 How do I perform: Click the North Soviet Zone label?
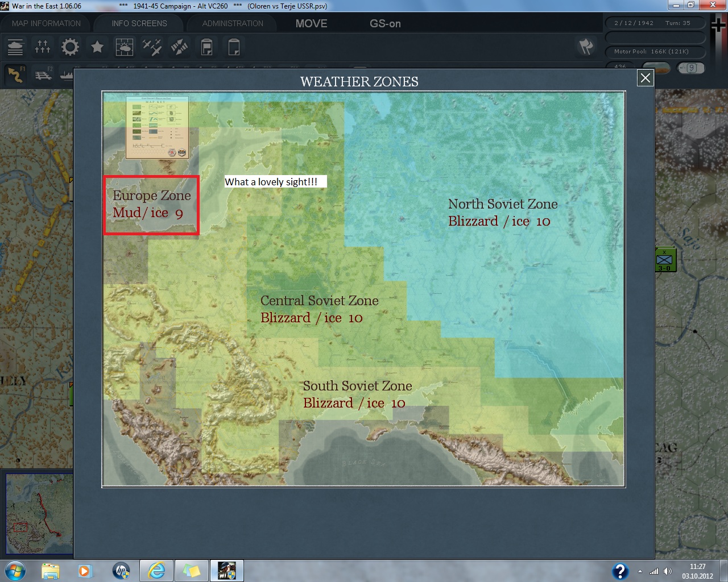point(503,204)
